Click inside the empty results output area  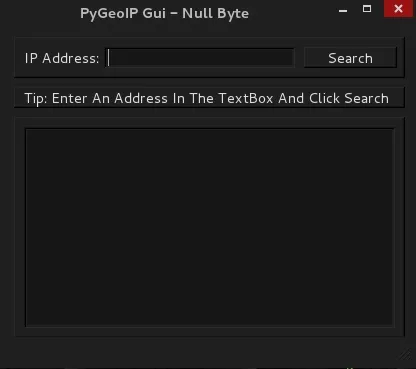210,228
